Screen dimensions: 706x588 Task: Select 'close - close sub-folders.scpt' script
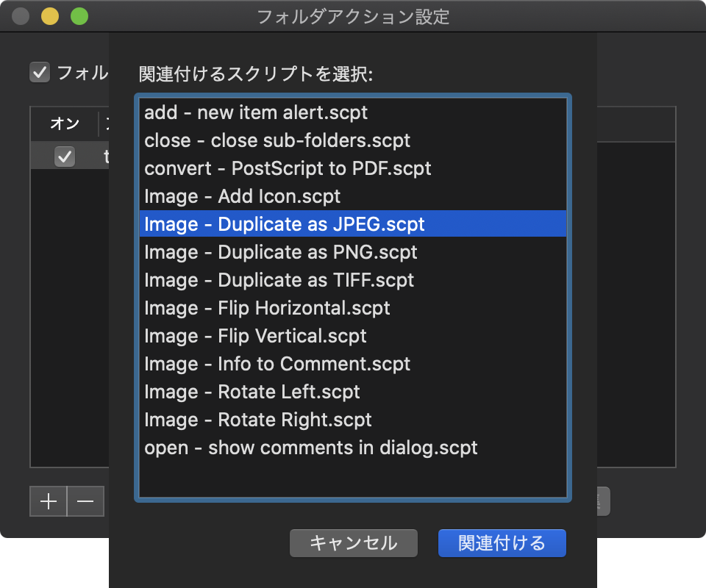(x=277, y=140)
